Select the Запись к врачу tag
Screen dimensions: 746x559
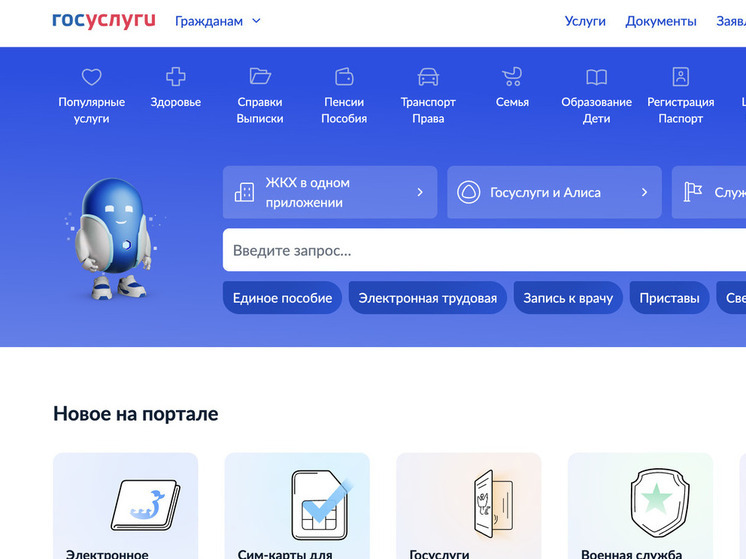(568, 298)
